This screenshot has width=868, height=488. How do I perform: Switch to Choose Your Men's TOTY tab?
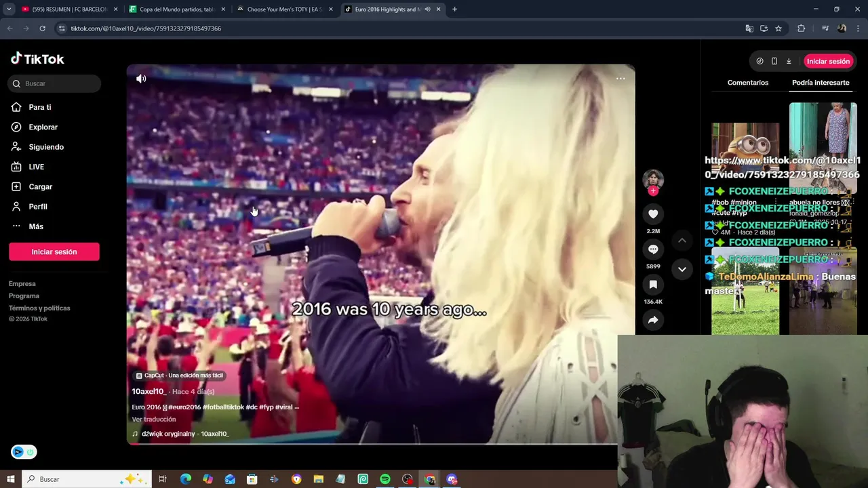[285, 9]
